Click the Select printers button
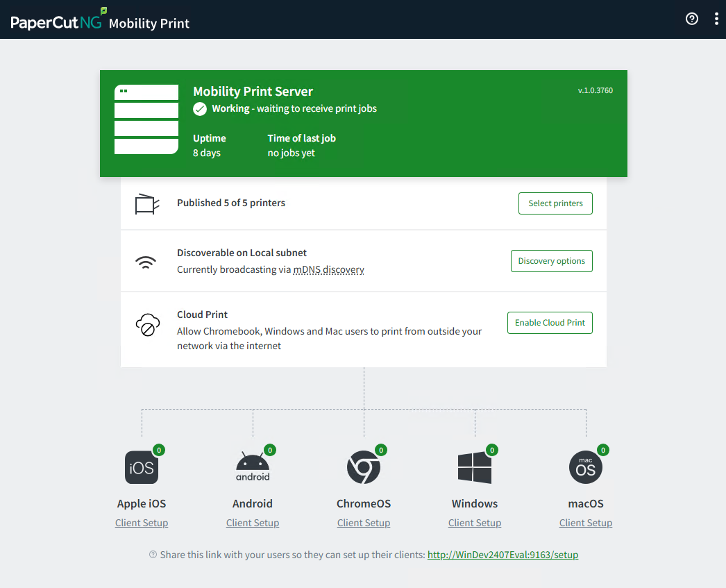726x588 pixels. coord(555,203)
